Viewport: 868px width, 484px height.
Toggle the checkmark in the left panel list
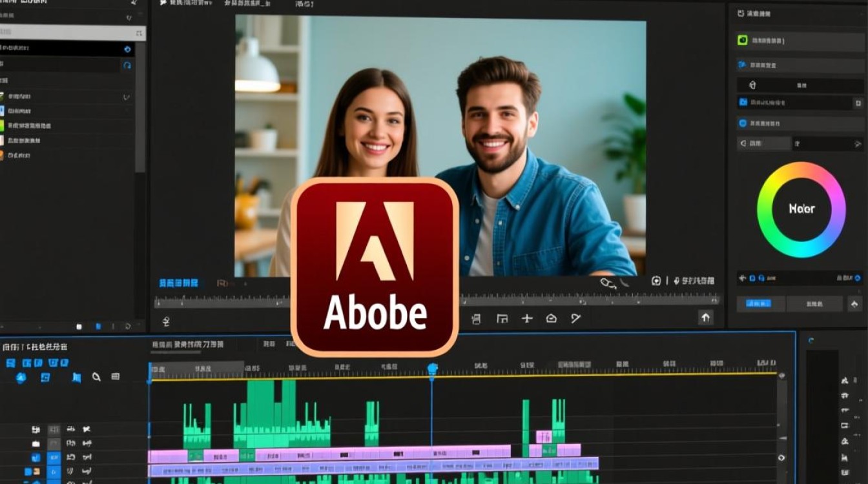[x=127, y=97]
